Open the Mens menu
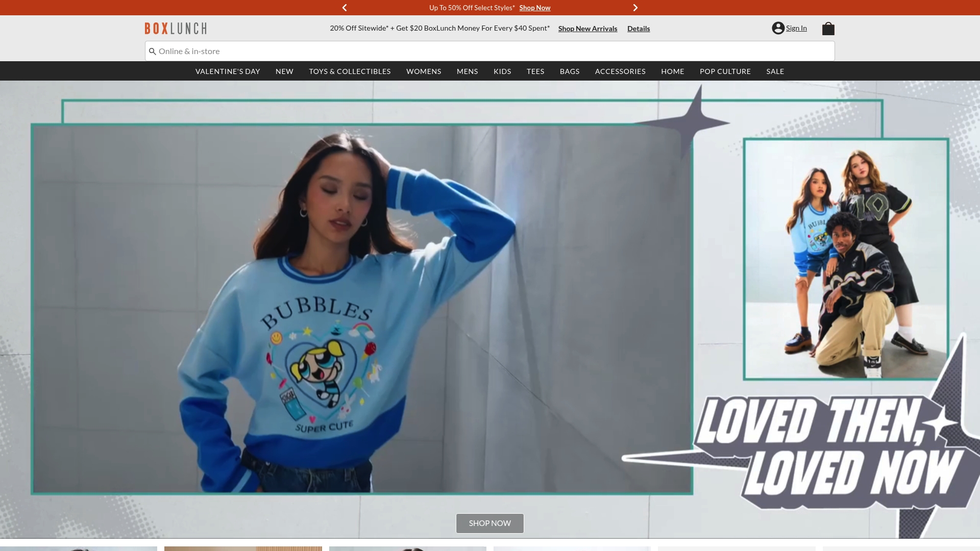 (x=467, y=71)
